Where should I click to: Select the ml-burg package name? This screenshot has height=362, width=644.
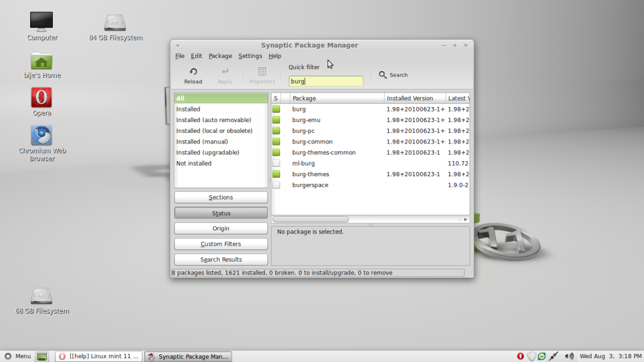point(303,164)
